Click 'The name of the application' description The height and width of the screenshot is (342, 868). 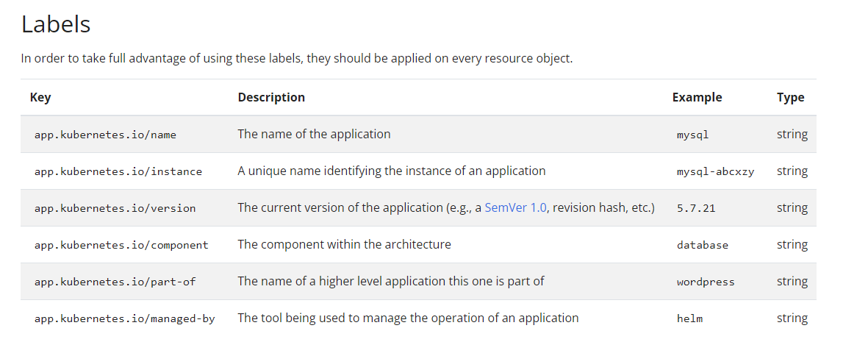314,134
